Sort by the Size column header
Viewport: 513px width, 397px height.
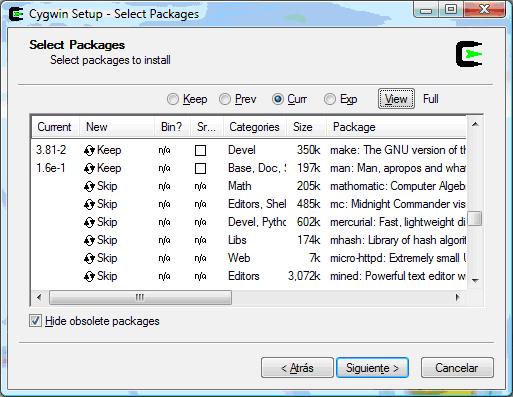(x=306, y=127)
